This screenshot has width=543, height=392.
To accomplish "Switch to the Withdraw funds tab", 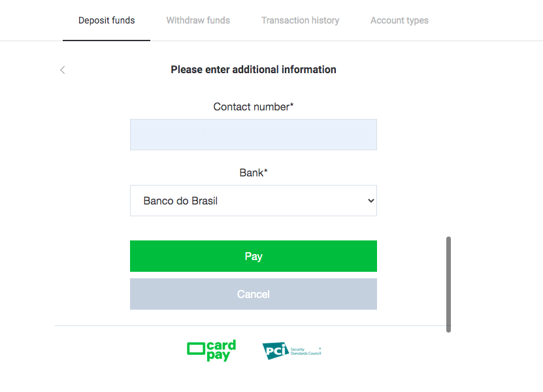I will (x=198, y=20).
